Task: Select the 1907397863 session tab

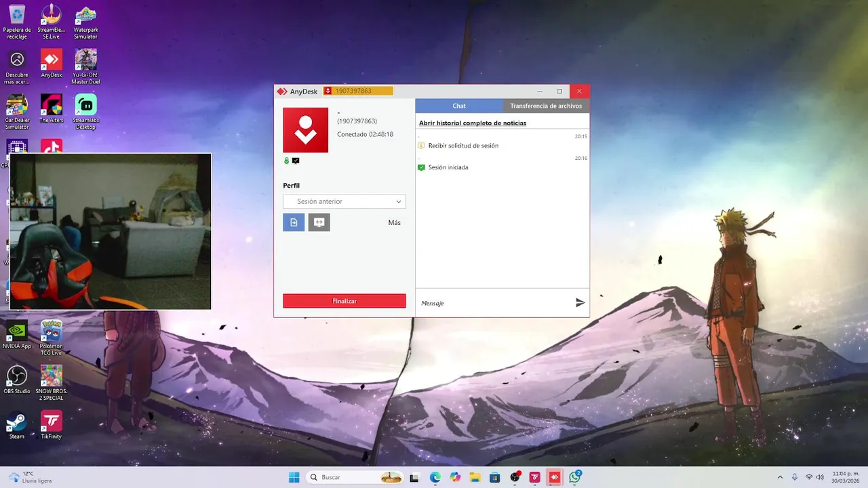Action: pos(358,91)
